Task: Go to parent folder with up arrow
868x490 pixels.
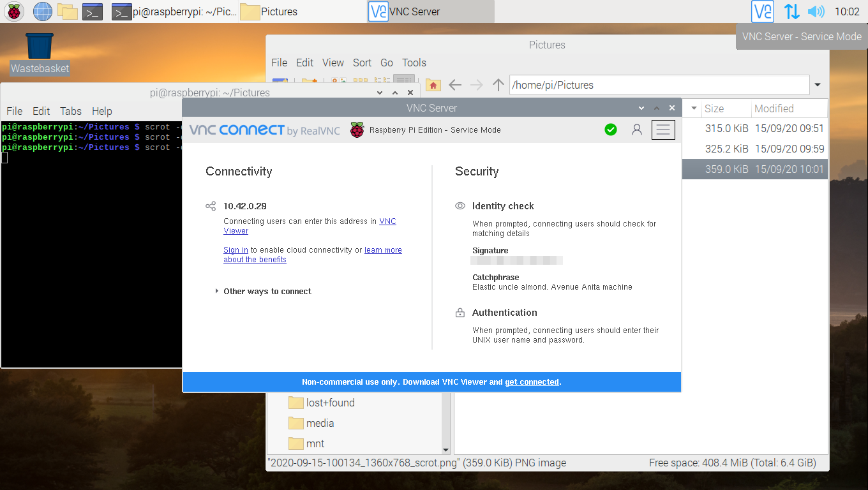Action: coord(498,85)
